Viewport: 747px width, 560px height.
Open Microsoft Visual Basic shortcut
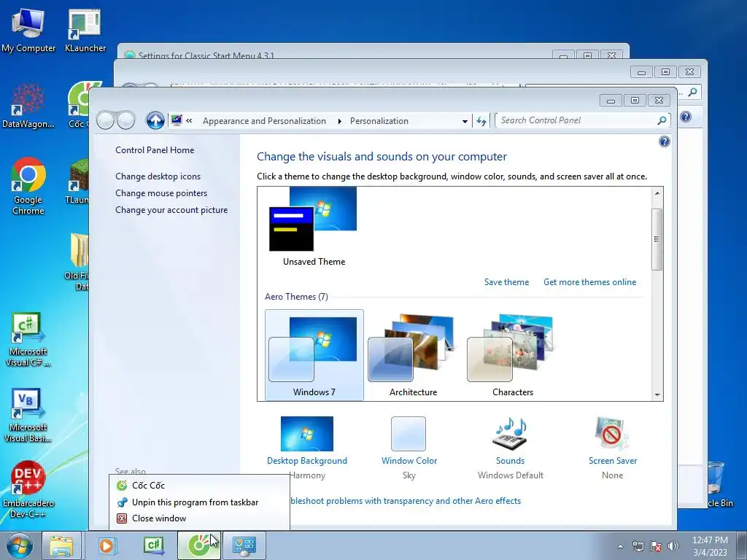pos(28,415)
